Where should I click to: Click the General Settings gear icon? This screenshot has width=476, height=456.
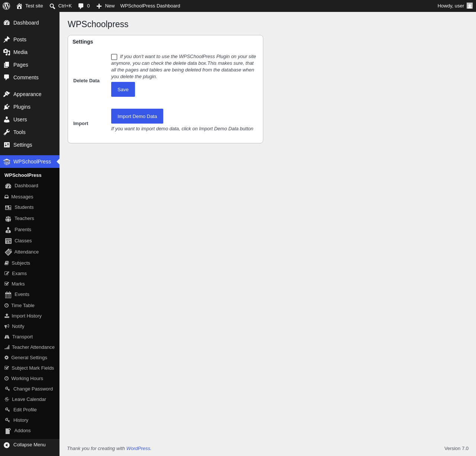(x=6, y=358)
